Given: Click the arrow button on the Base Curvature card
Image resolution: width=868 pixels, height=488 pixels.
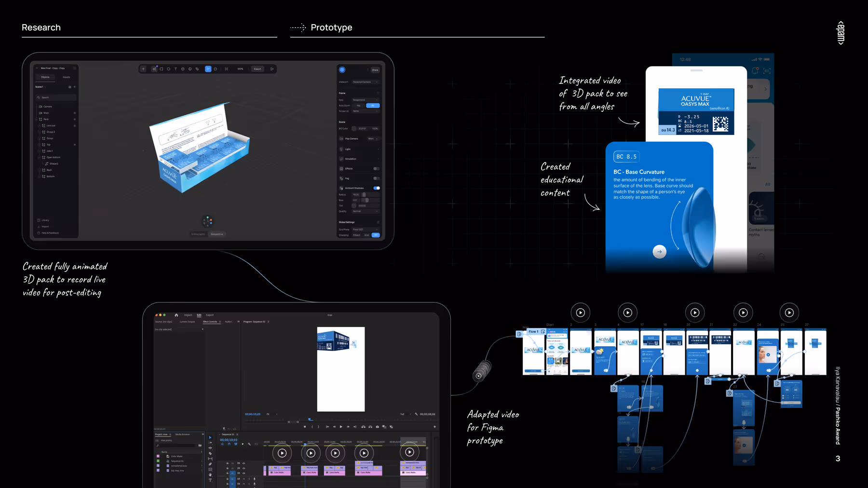Looking at the screenshot, I should [660, 252].
